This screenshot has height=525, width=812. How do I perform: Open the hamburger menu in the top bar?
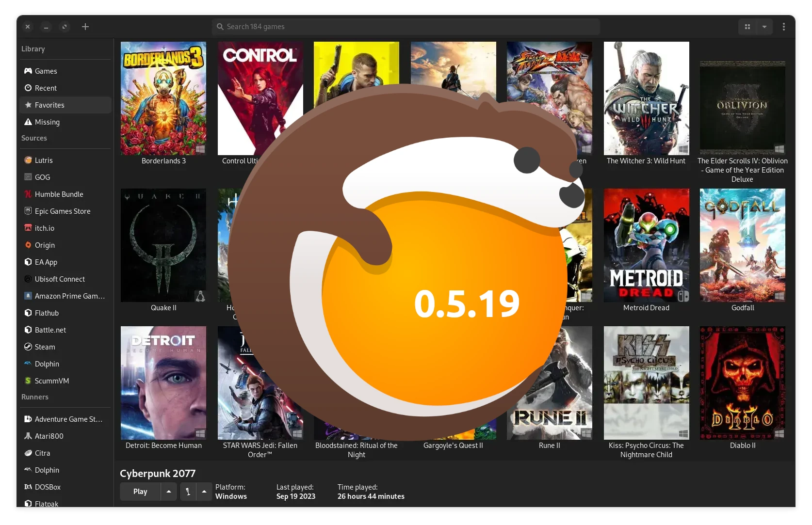(784, 27)
